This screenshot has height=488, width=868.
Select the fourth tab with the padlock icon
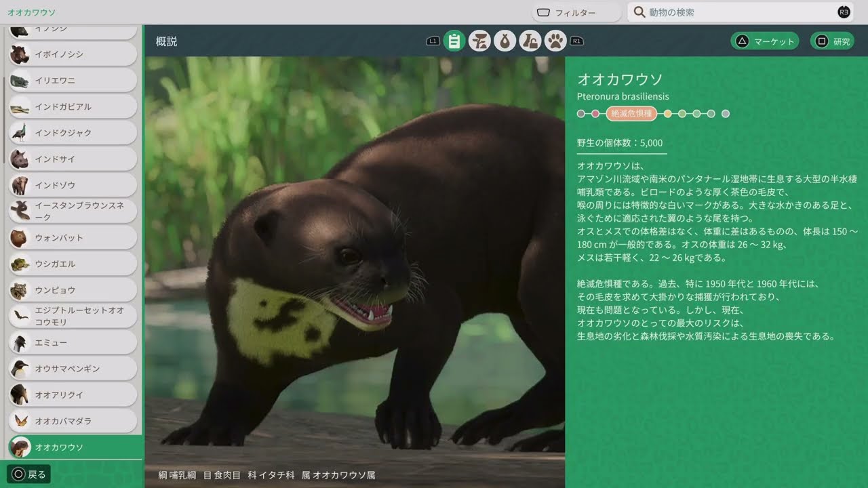[x=530, y=41]
